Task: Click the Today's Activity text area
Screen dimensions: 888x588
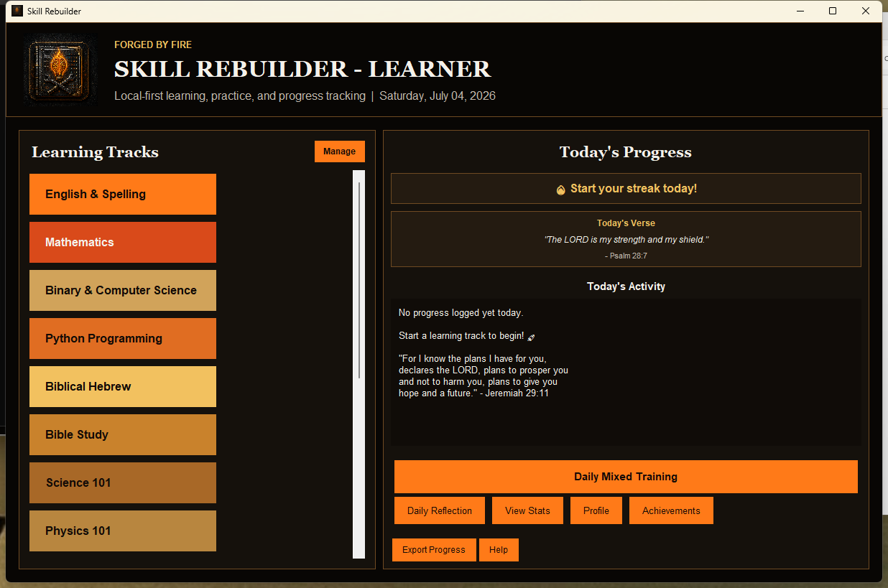Action: point(626,373)
